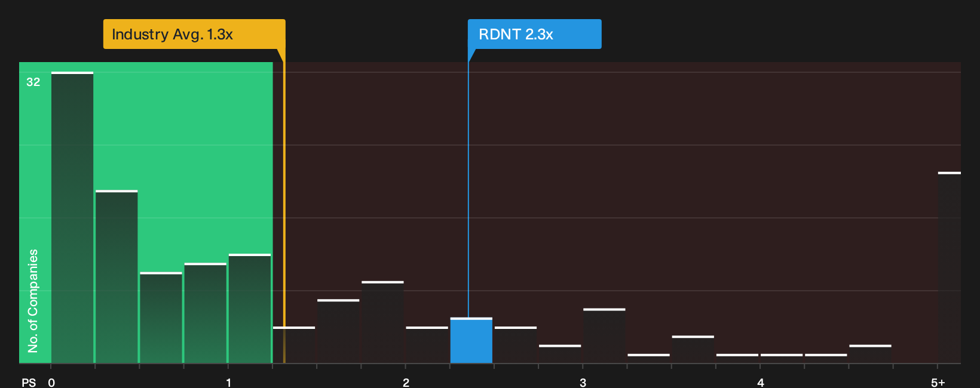Click the tallest bar marked 32 companies

tap(72, 217)
